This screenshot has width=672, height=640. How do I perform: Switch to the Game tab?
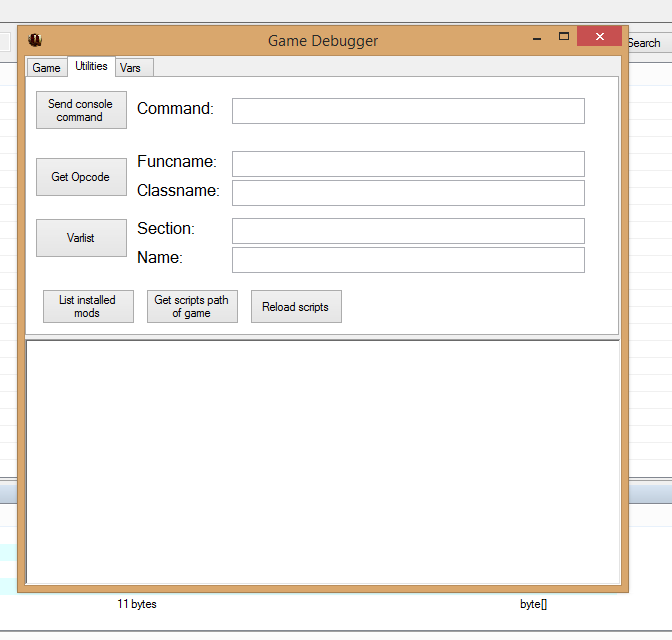pyautogui.click(x=46, y=68)
